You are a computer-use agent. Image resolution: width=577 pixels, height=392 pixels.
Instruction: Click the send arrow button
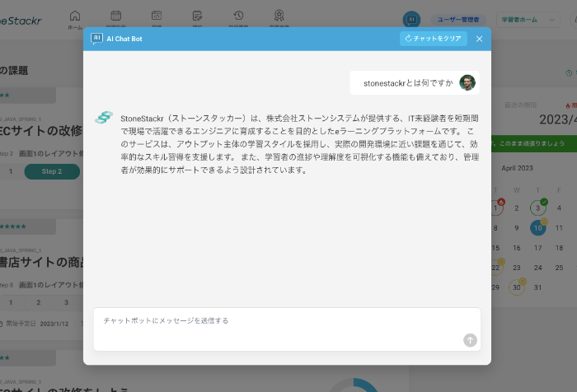coord(470,340)
